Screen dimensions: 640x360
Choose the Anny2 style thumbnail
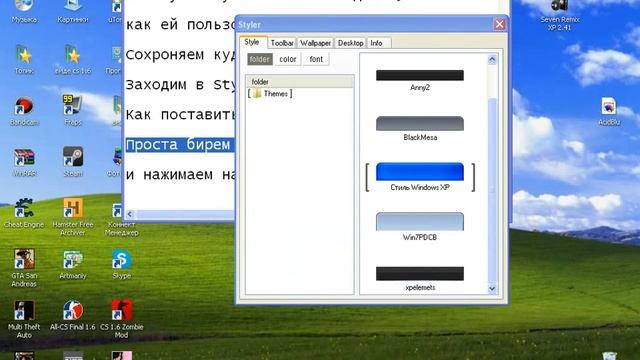(420, 80)
